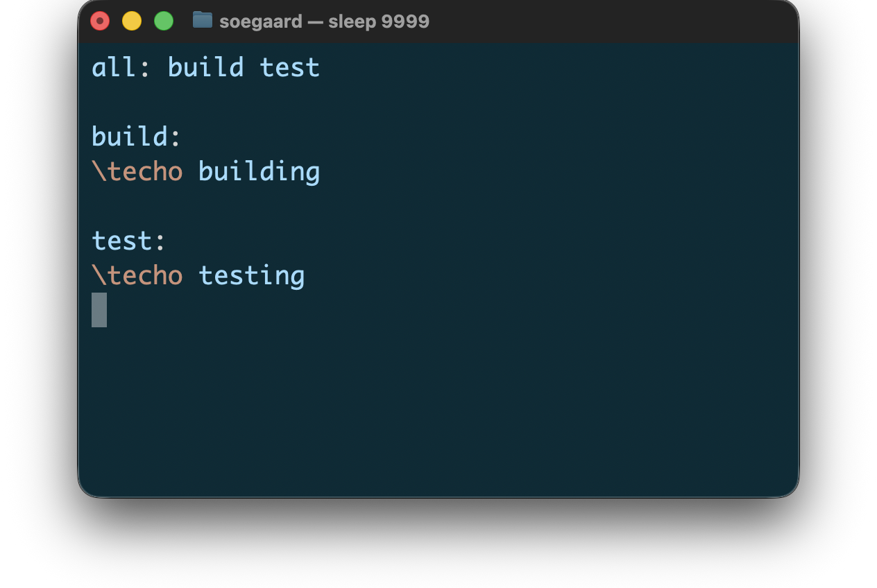Click the "all:" target at line start
The width and height of the screenshot is (877, 588).
[121, 68]
